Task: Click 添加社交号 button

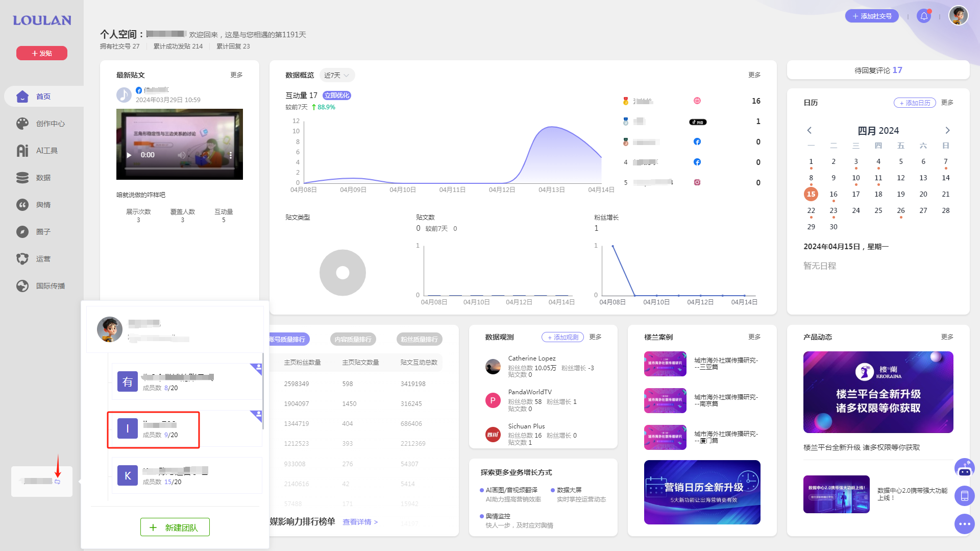Action: [x=872, y=16]
